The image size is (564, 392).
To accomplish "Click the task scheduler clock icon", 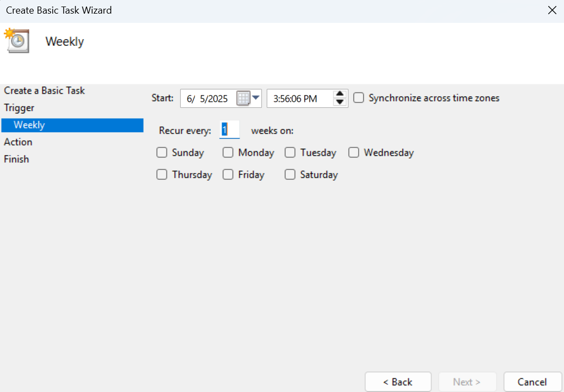I will 17,41.
